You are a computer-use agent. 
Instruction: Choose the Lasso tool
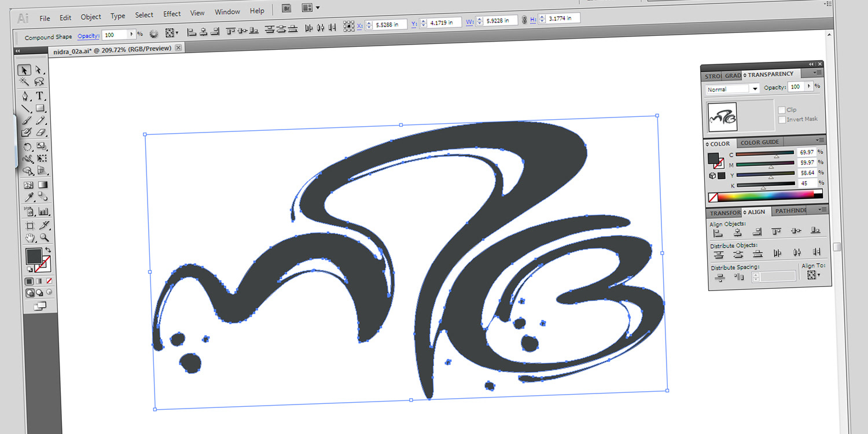tap(39, 82)
